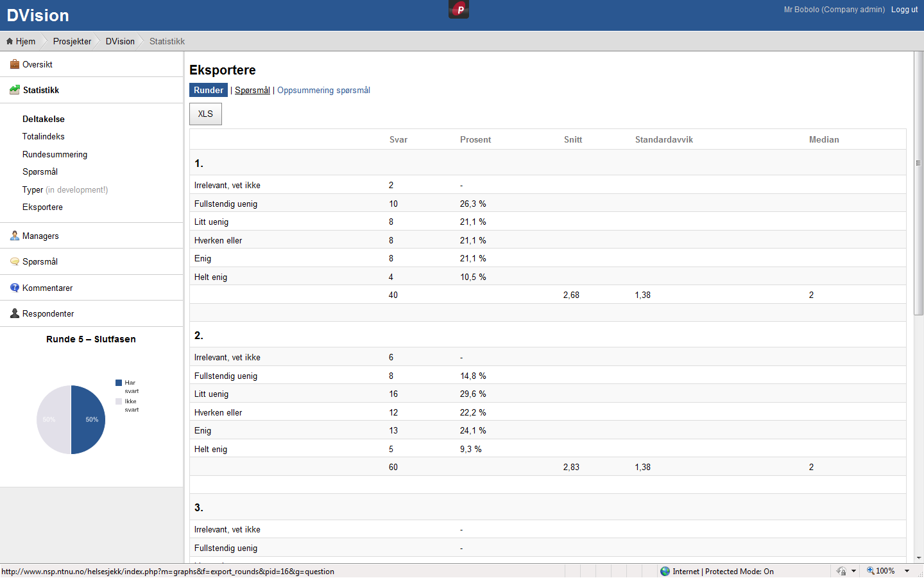Click the scrollbar down arrow

tap(918, 558)
